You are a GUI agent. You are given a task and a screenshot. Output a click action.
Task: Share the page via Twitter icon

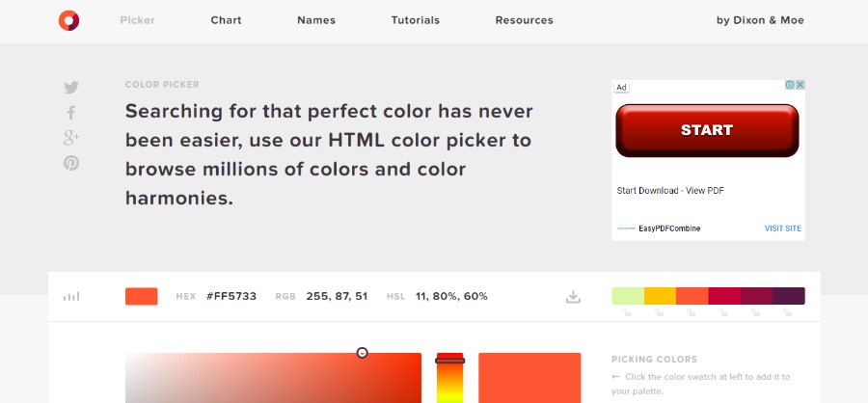70,88
